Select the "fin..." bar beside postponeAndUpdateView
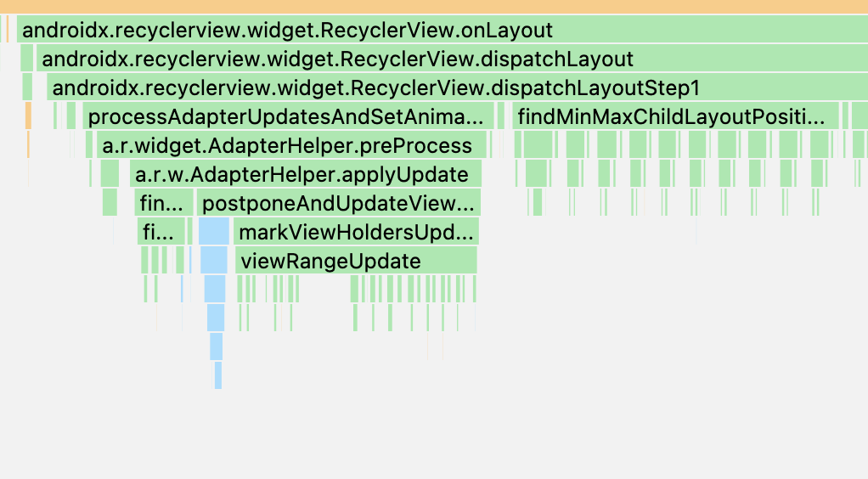The image size is (868, 479). (x=165, y=204)
